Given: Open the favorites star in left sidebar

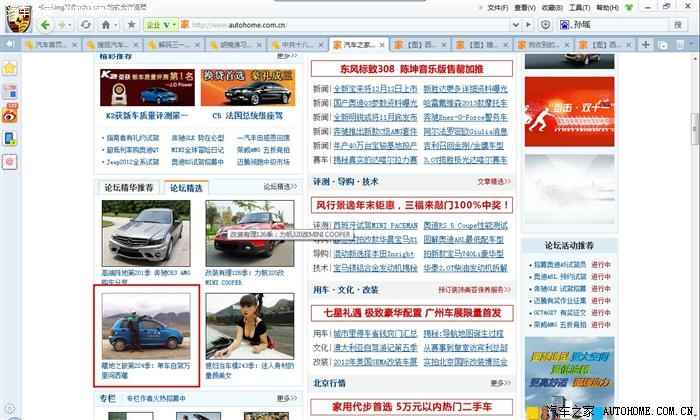Looking at the screenshot, I should click(x=10, y=67).
